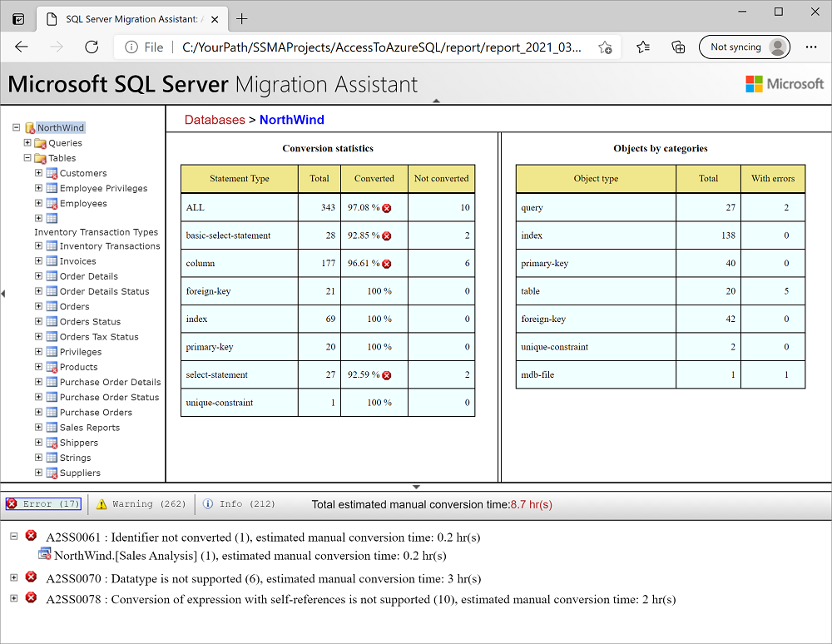Click inside the browser address bar
This screenshot has width=832, height=644.
(x=374, y=47)
